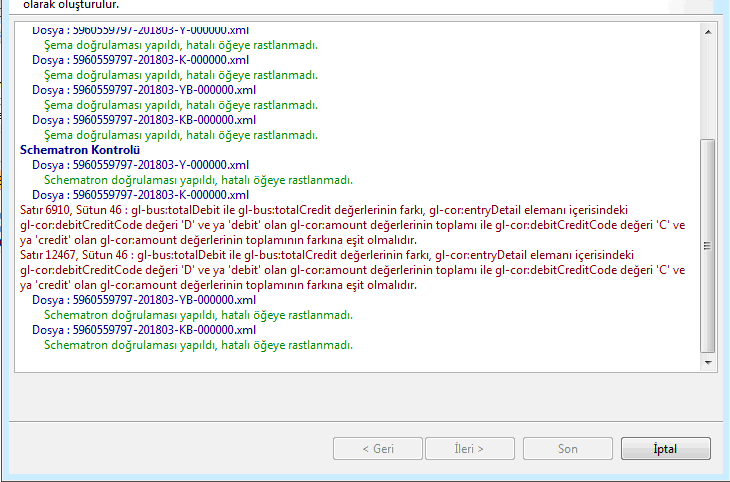Image resolution: width=730 pixels, height=482 pixels.
Task: Click K-000000.xml file in schema validation section
Action: point(140,60)
